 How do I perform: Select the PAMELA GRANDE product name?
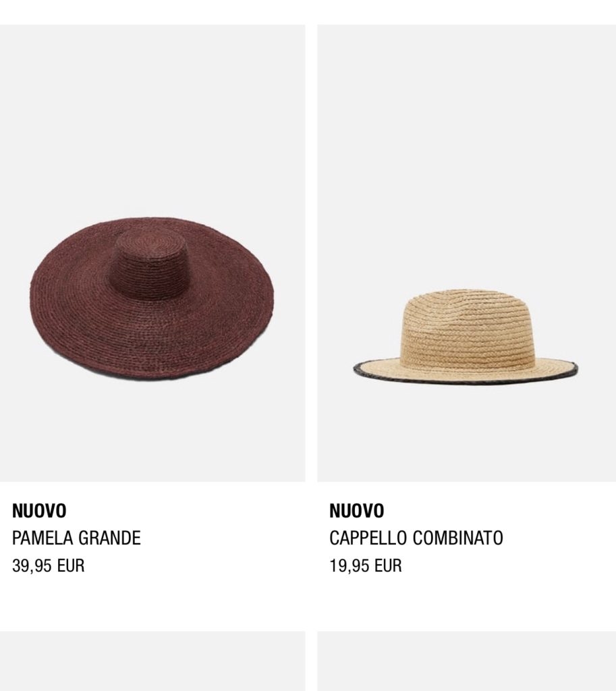76,538
